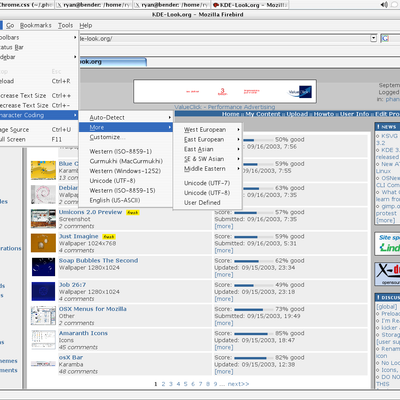Click the Job 26:7 thumbnail
This screenshot has height=400, width=400.
(x=43, y=291)
